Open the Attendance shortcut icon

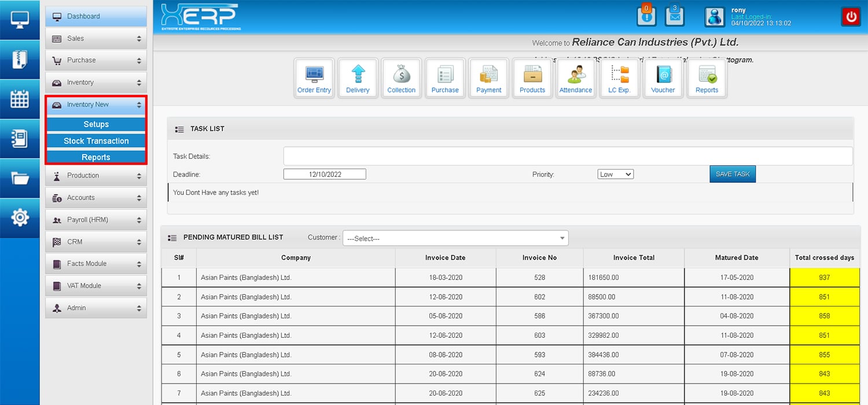pos(575,78)
